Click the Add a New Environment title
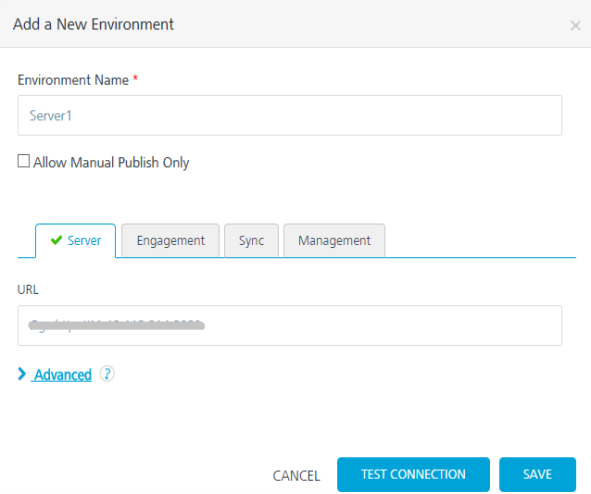The image size is (591, 494). [x=93, y=24]
